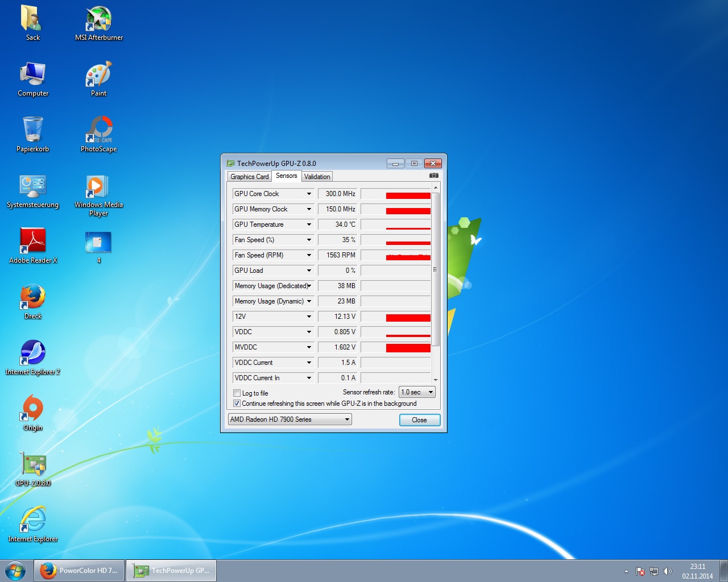The image size is (728, 582).
Task: Expand the GPU Temperature sensor dropdown
Action: 309,225
